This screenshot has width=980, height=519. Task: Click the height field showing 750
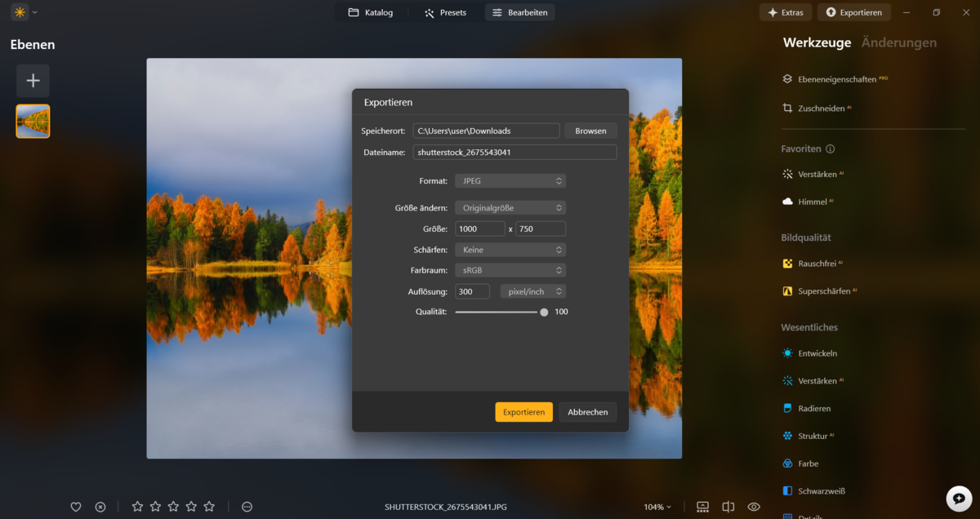pyautogui.click(x=541, y=229)
